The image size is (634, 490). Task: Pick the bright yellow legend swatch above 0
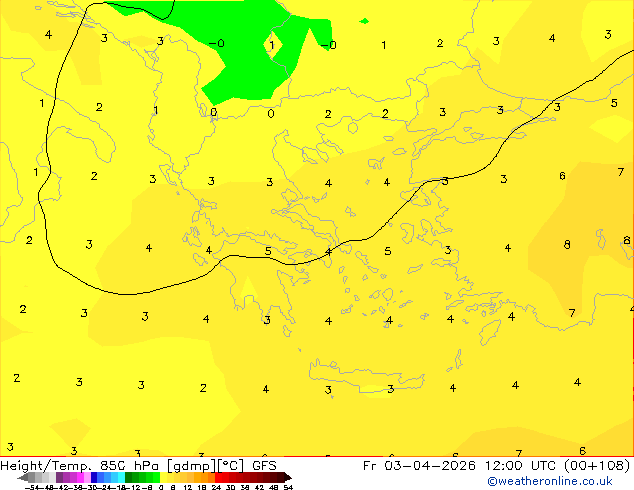point(163,477)
